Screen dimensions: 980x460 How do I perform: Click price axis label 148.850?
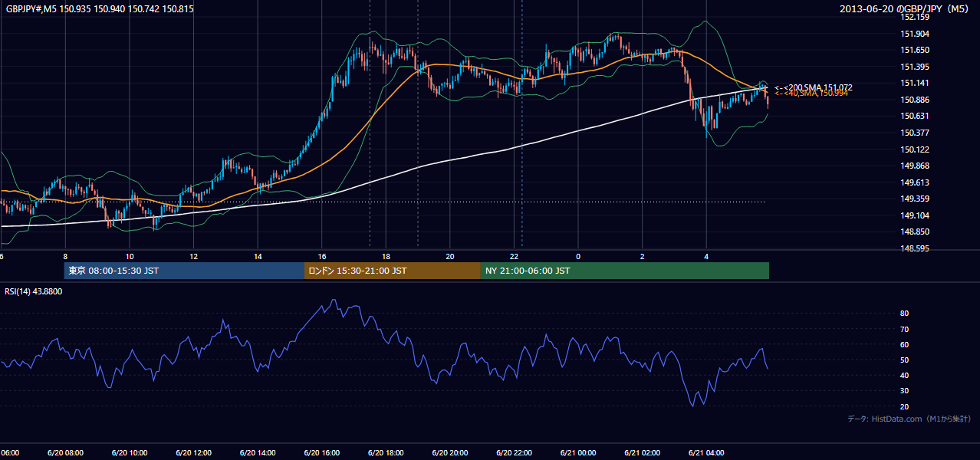(x=915, y=232)
